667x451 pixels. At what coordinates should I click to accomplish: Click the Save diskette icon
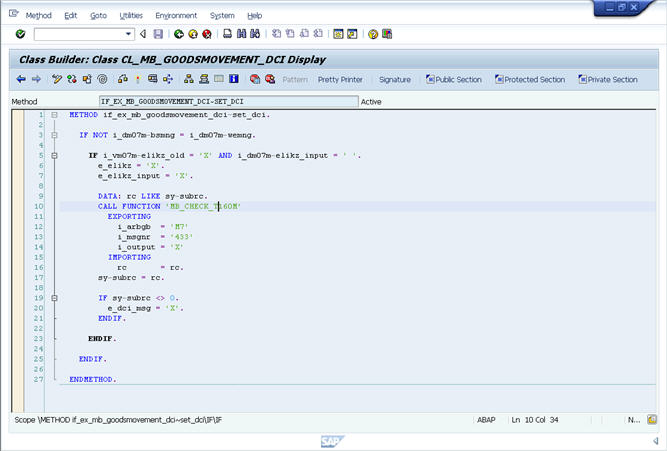click(x=158, y=34)
